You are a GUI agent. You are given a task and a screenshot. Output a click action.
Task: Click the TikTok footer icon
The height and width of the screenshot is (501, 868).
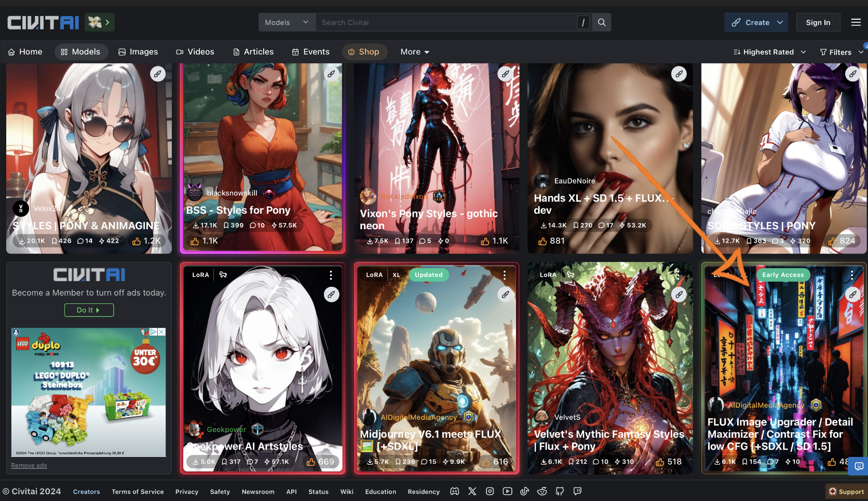(525, 491)
